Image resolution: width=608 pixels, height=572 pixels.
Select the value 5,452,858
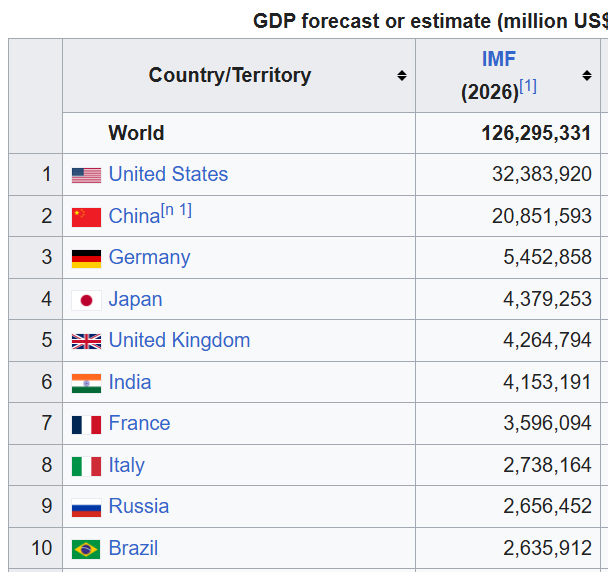pyautogui.click(x=548, y=257)
